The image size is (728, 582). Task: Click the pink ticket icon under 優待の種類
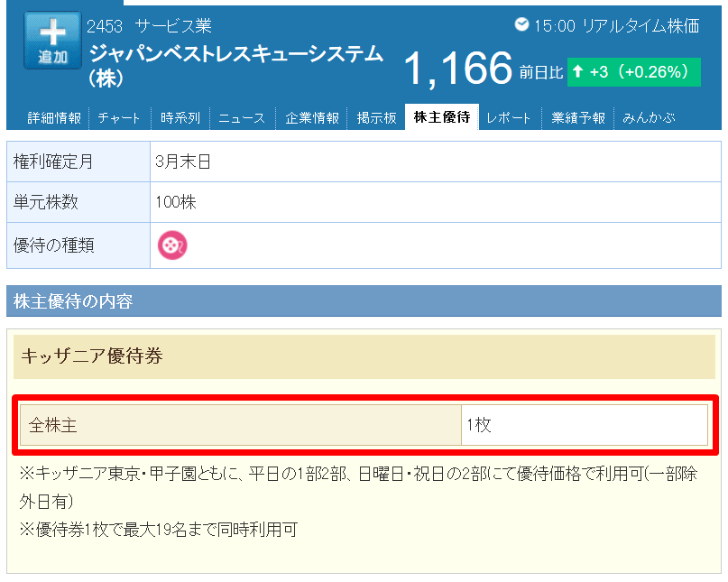171,245
